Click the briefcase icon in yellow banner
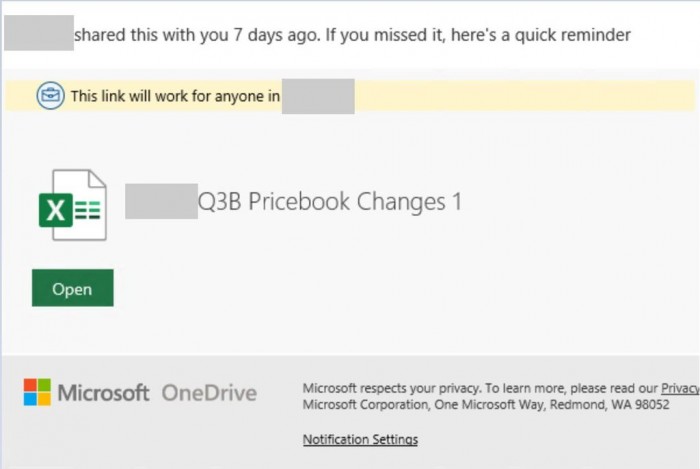Viewport: 700px width, 469px height. [x=49, y=96]
